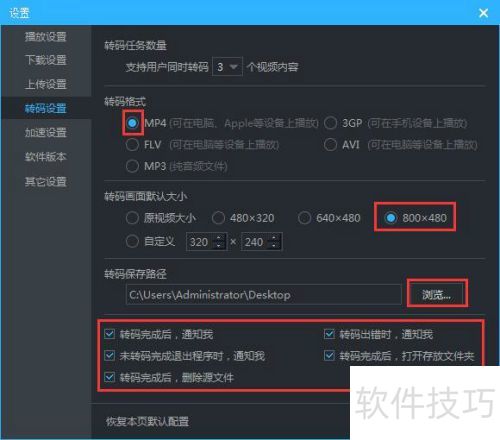Decrease custom height with down arrow
This screenshot has height=440, width=500.
(274, 246)
